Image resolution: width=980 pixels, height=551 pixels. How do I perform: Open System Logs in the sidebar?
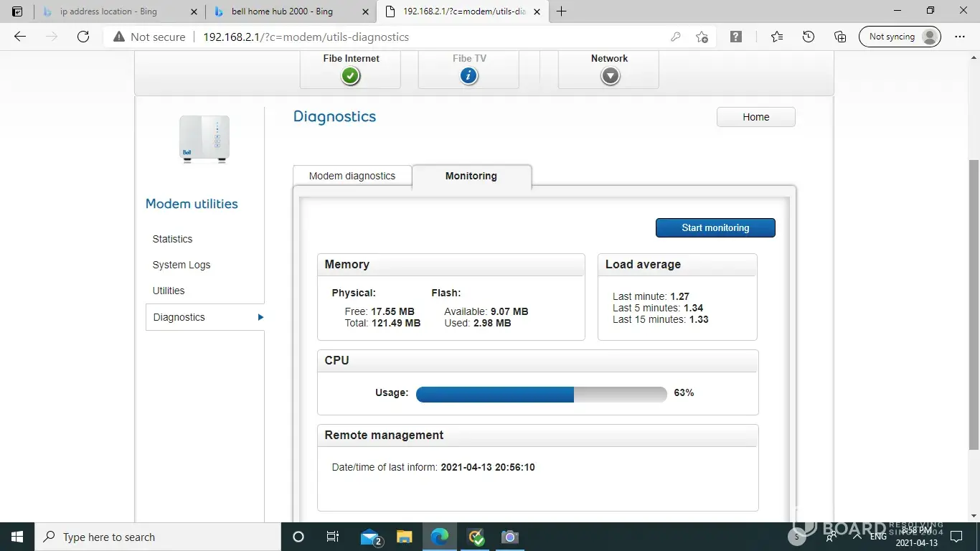tap(182, 265)
